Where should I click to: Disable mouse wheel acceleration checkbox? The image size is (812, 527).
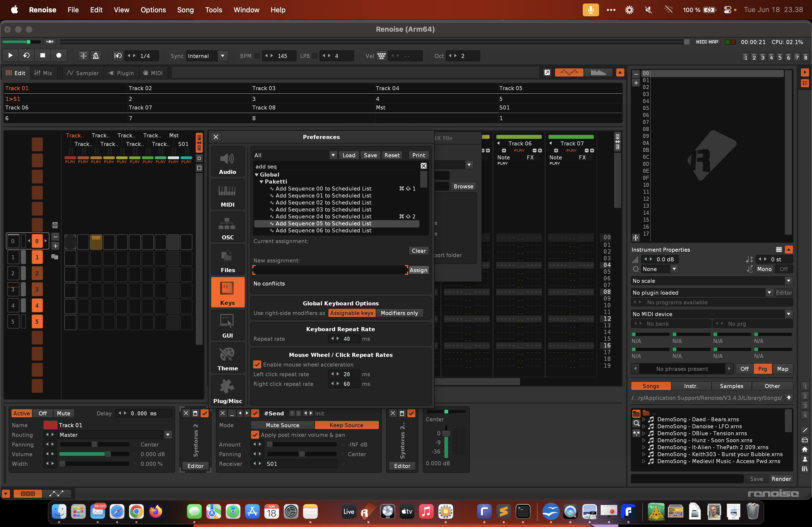257,364
